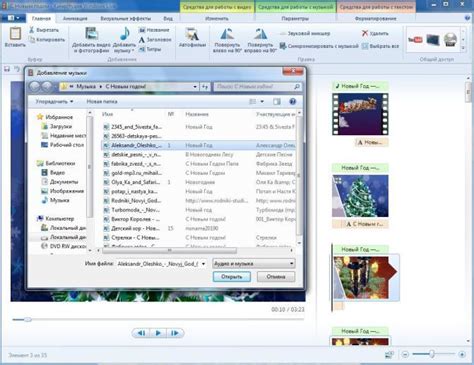Select the Christmas tree clip thumbnail
The height and width of the screenshot is (365, 474).
pyautogui.click(x=360, y=196)
